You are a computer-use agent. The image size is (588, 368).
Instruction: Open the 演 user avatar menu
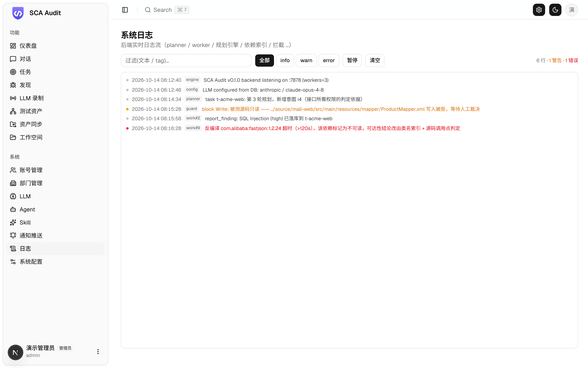tap(571, 10)
